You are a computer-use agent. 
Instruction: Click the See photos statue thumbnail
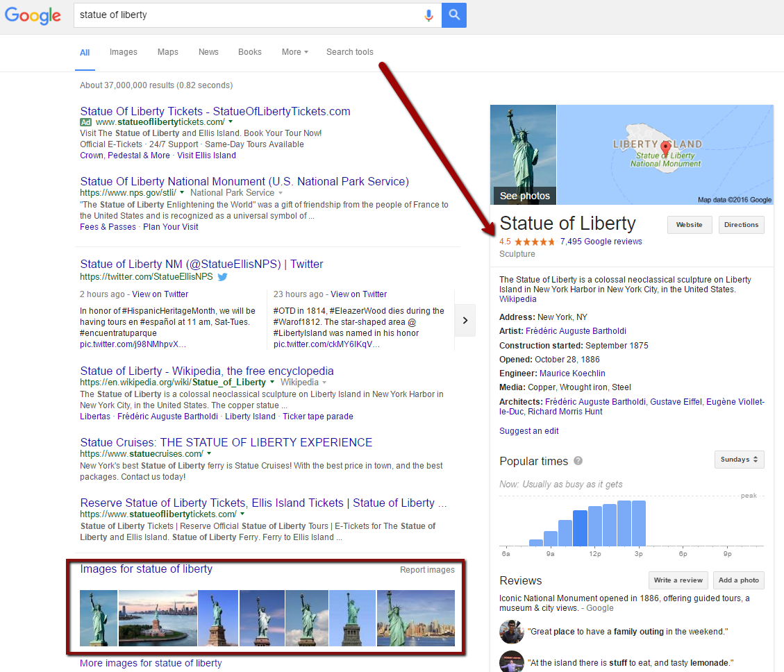[x=524, y=155]
